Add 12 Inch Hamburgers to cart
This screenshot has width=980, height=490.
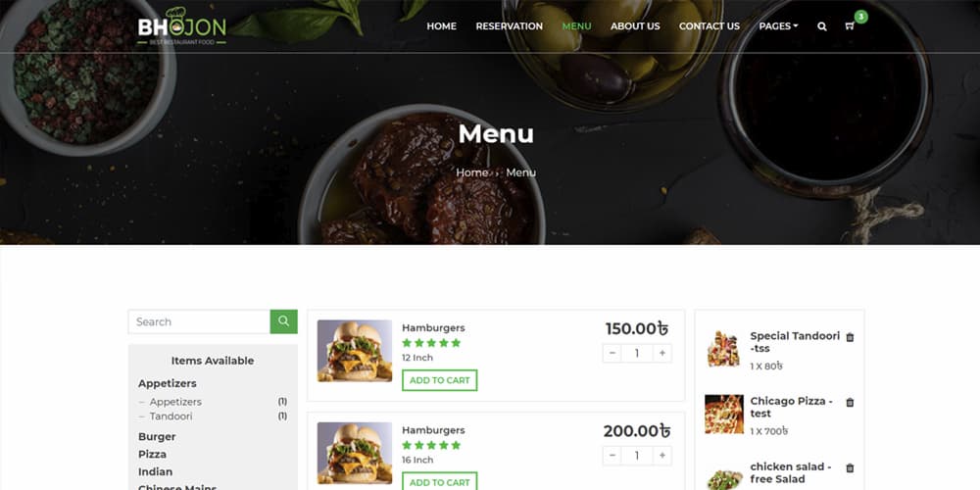pos(439,380)
